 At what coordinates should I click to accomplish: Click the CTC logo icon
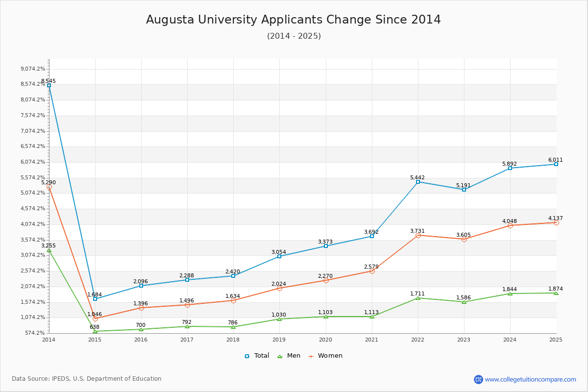478,379
